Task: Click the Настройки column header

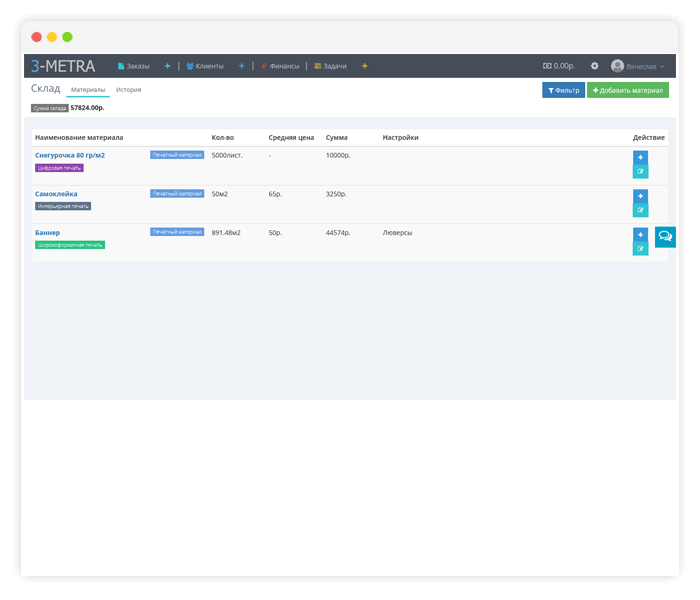Action: (400, 138)
